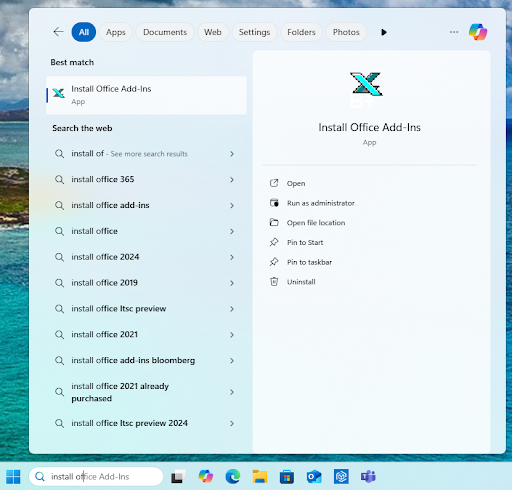The image size is (512, 490).
Task: Open Task View on the taskbar
Action: pos(178,477)
